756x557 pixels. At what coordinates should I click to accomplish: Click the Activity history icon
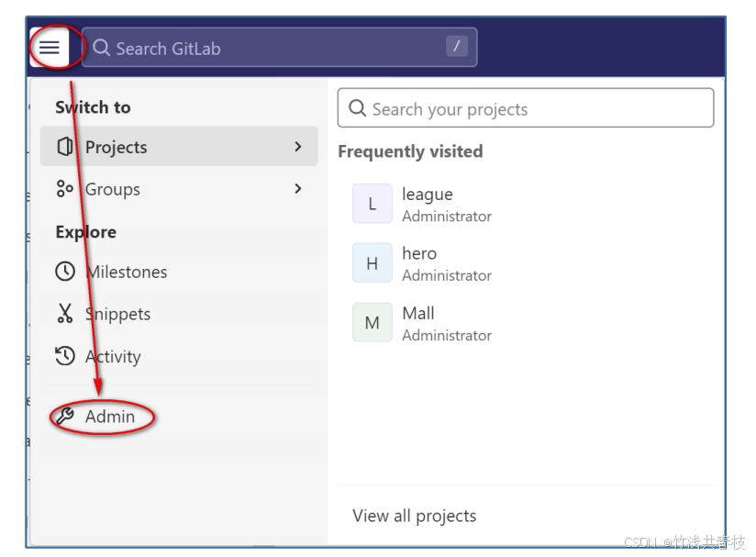[x=64, y=356]
